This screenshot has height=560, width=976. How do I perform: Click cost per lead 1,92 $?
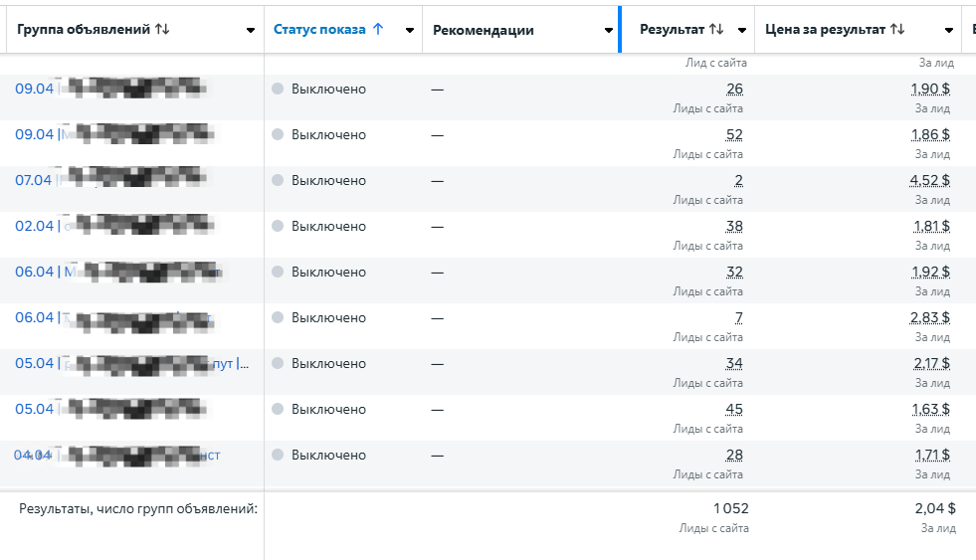(x=930, y=272)
